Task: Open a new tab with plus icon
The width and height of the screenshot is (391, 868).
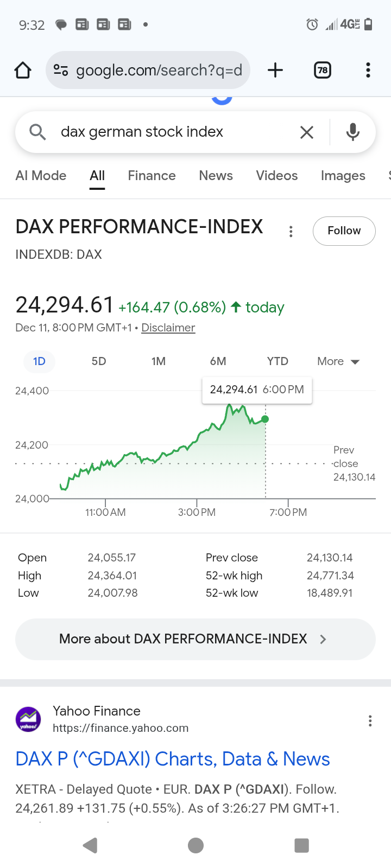Action: click(x=275, y=70)
